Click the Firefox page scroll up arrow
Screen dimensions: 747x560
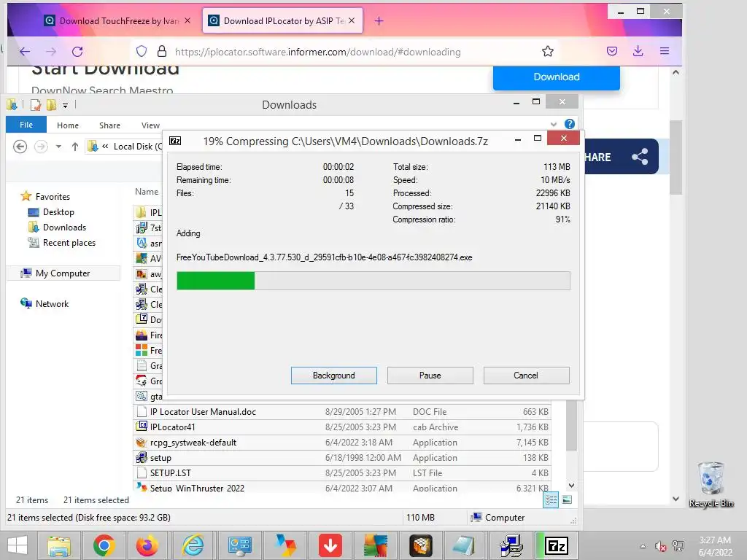(x=676, y=73)
